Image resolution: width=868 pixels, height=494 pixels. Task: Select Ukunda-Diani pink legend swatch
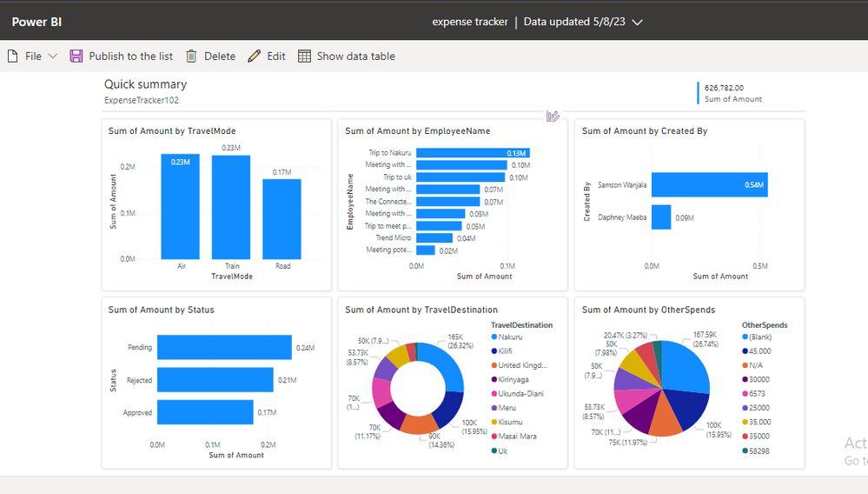click(x=494, y=394)
